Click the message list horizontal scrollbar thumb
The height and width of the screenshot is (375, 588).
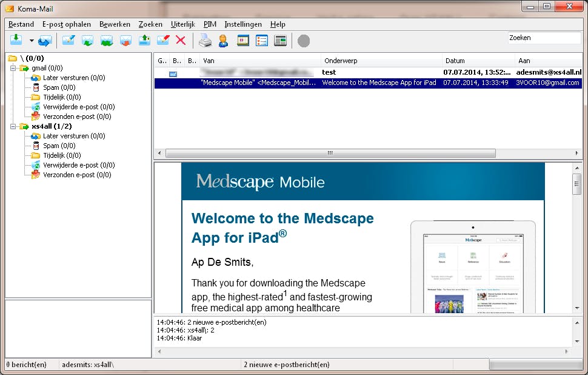330,153
